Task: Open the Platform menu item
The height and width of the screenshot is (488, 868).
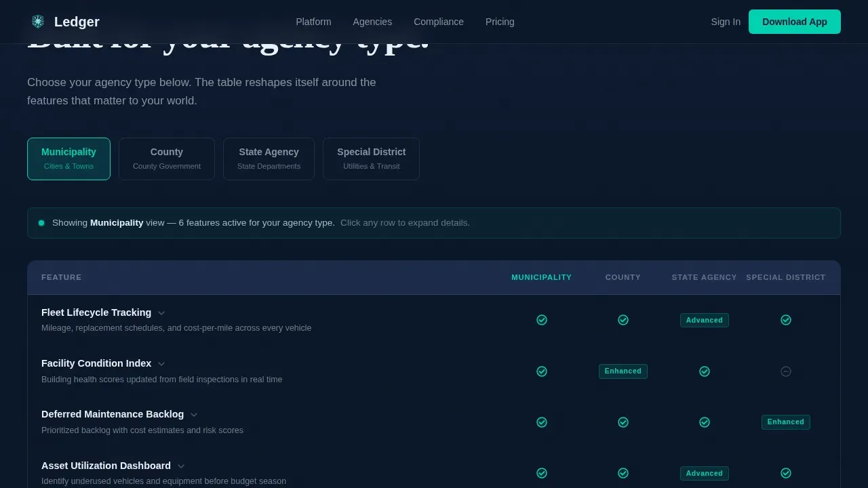Action: 313,22
